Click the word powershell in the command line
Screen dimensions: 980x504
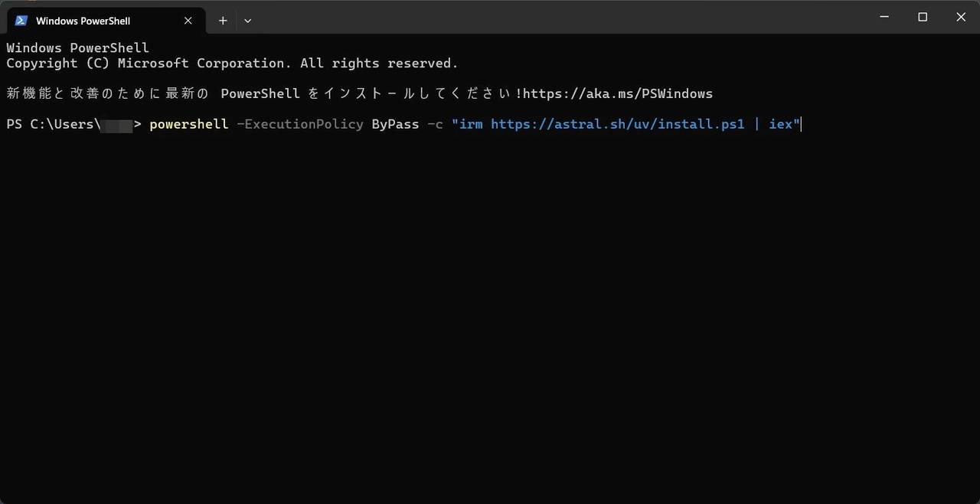click(189, 124)
